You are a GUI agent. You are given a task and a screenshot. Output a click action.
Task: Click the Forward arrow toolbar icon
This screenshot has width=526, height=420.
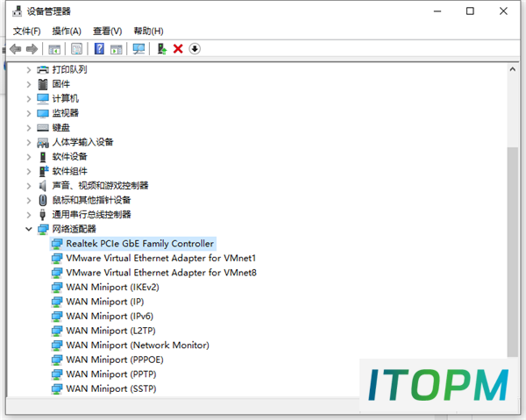pos(32,49)
